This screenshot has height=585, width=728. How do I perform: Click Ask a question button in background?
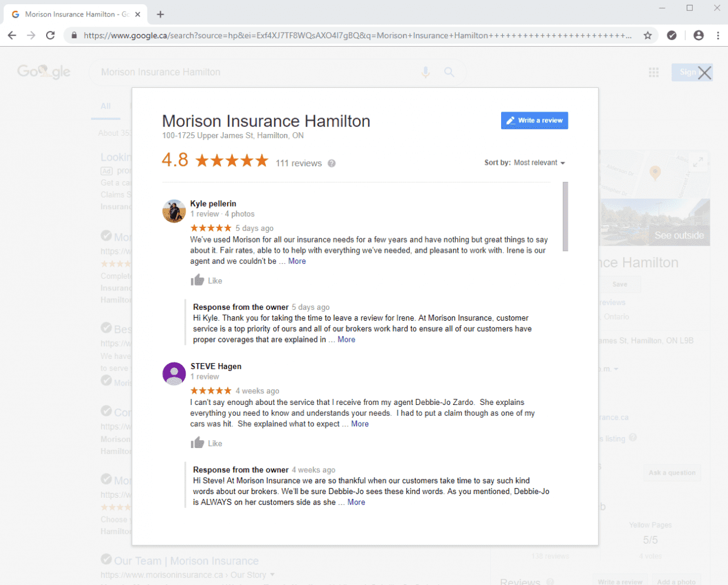(673, 473)
